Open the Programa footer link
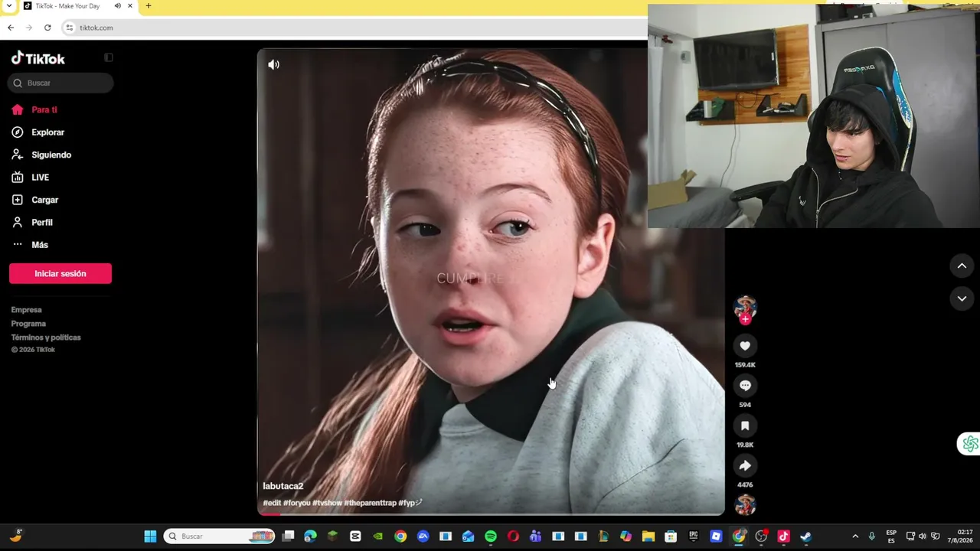The height and width of the screenshot is (551, 980). point(28,324)
